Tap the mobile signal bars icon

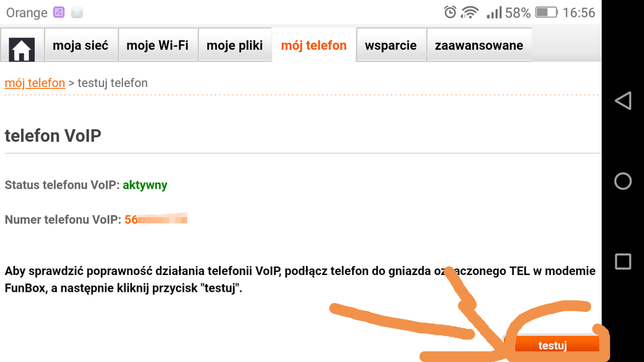[494, 12]
